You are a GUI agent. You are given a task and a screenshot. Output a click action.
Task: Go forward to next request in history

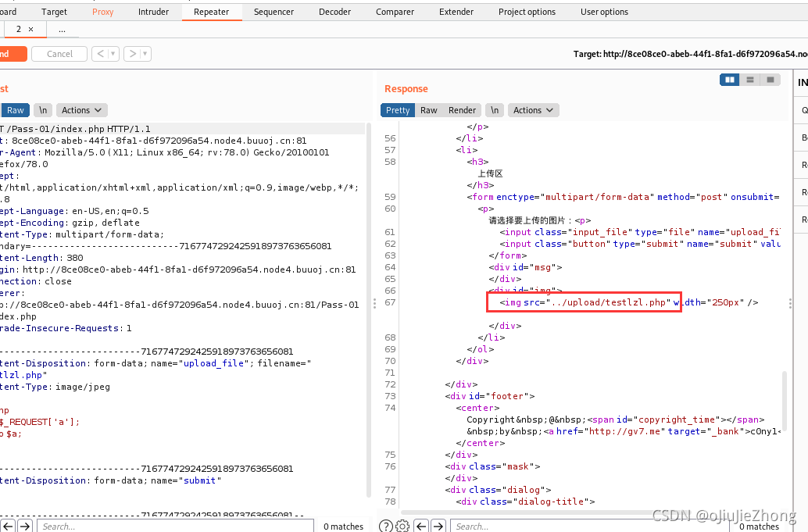pyautogui.click(x=132, y=54)
